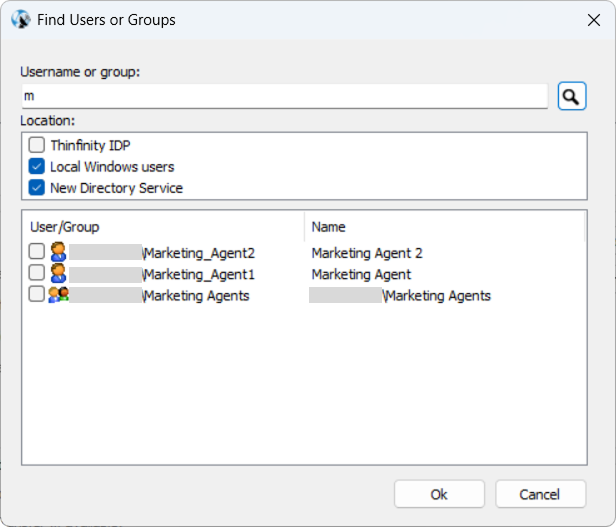Viewport: 616px width, 527px height.
Task: Click 'Marketing Agent' in the Name column
Action: click(x=361, y=274)
